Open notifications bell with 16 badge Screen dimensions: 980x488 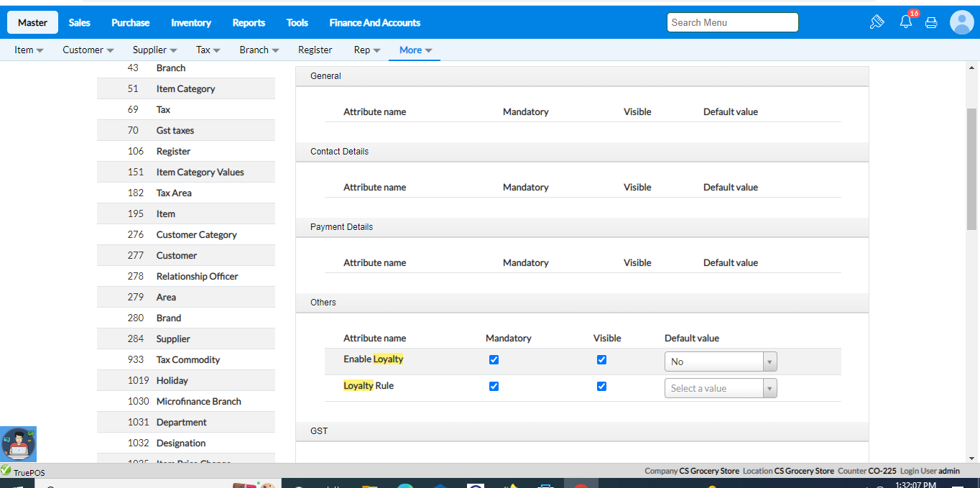point(907,21)
